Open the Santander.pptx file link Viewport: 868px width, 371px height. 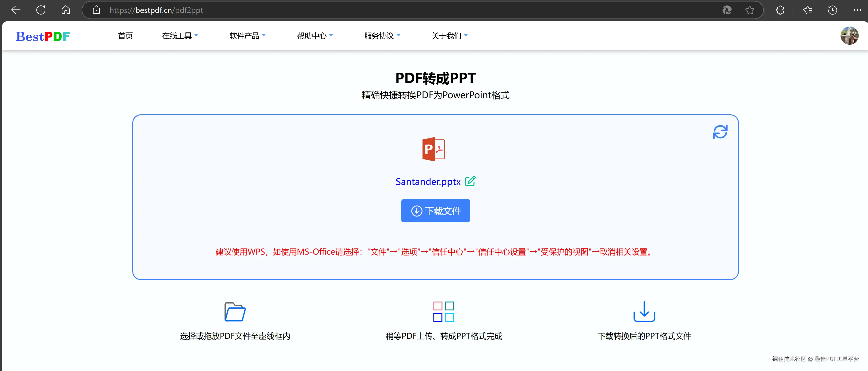point(428,181)
